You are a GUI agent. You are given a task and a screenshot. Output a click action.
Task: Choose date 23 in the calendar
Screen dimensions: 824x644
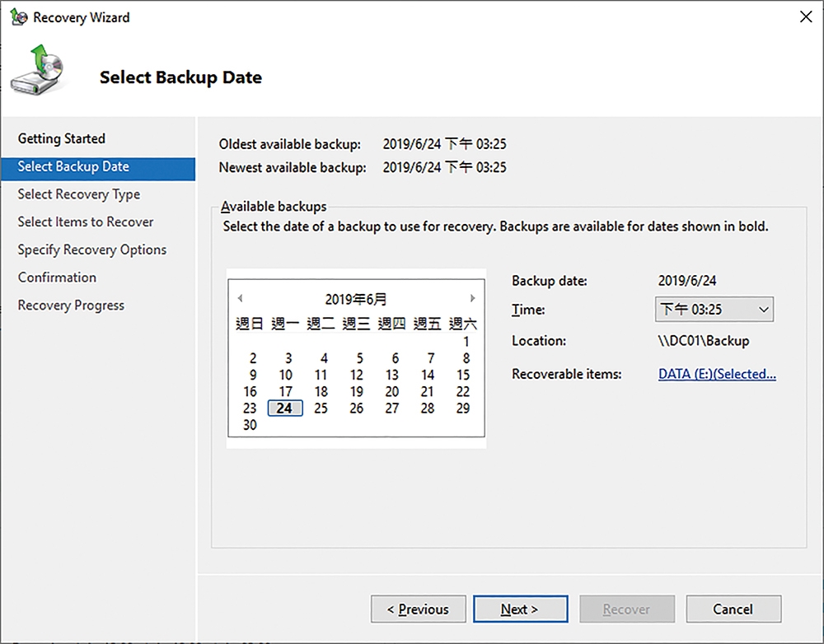click(250, 408)
